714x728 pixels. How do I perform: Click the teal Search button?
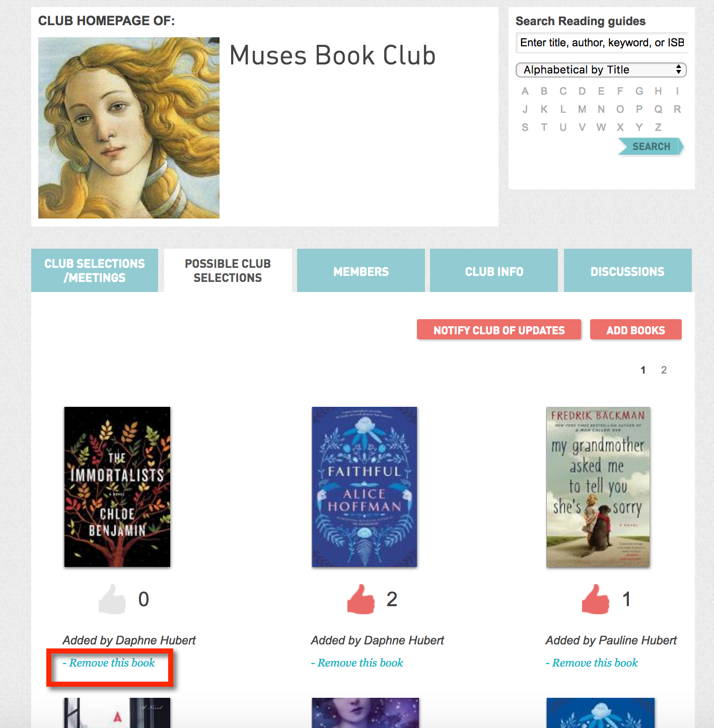click(x=651, y=147)
